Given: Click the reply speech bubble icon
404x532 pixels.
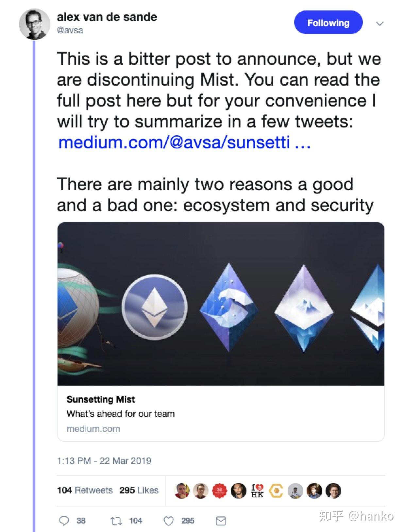Looking at the screenshot, I should (x=63, y=521).
